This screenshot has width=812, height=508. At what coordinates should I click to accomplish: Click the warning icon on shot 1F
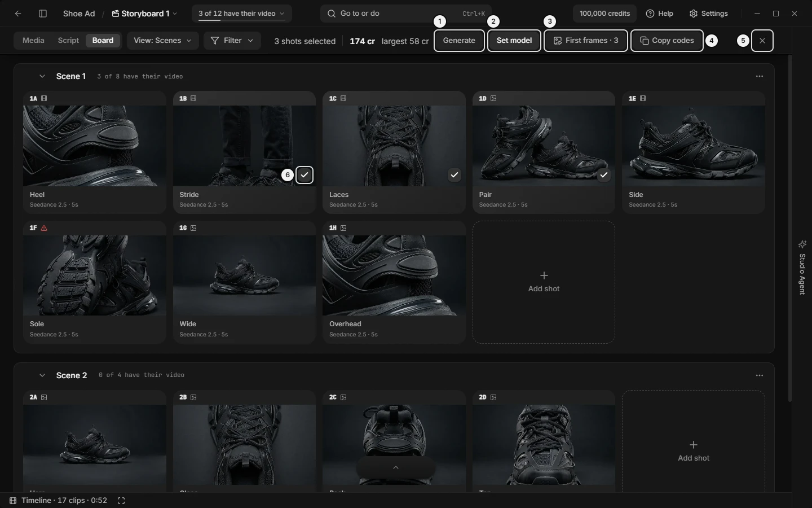44,228
